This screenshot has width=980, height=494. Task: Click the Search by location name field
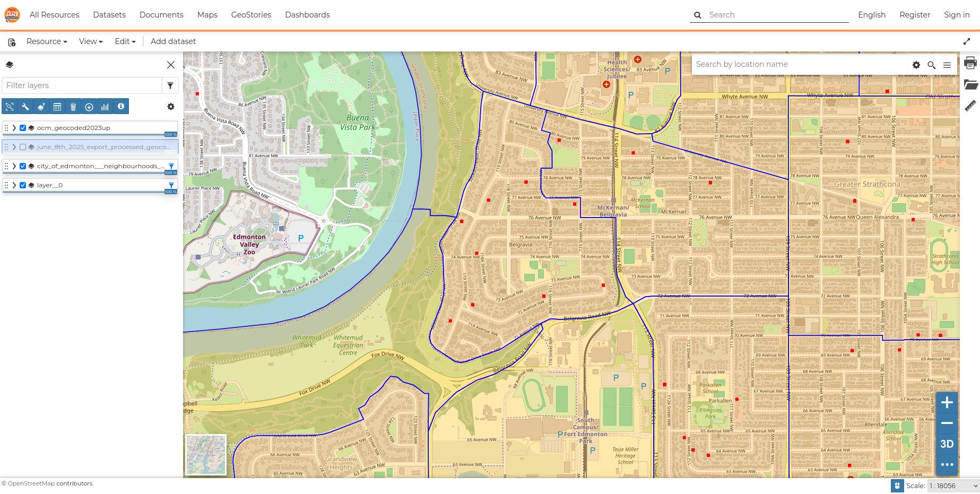(x=799, y=64)
